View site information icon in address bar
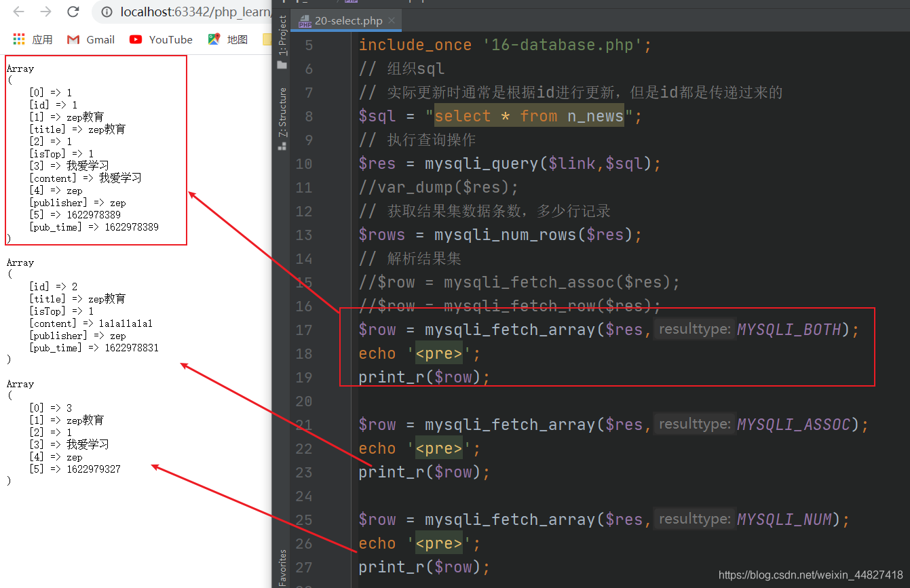Screen dimensions: 910x588 point(107,12)
